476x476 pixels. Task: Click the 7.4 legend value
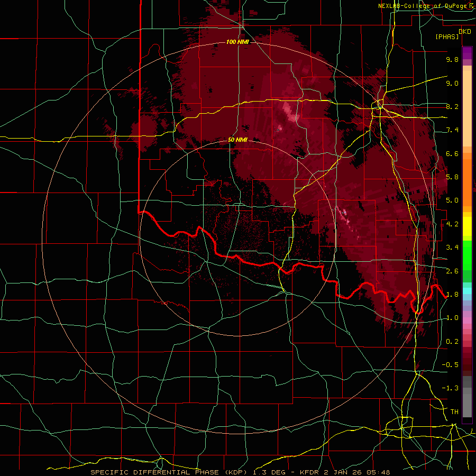[452, 130]
